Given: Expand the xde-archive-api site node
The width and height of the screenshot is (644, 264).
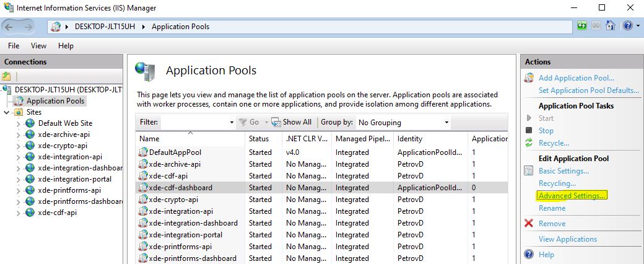Looking at the screenshot, I should pos(18,134).
